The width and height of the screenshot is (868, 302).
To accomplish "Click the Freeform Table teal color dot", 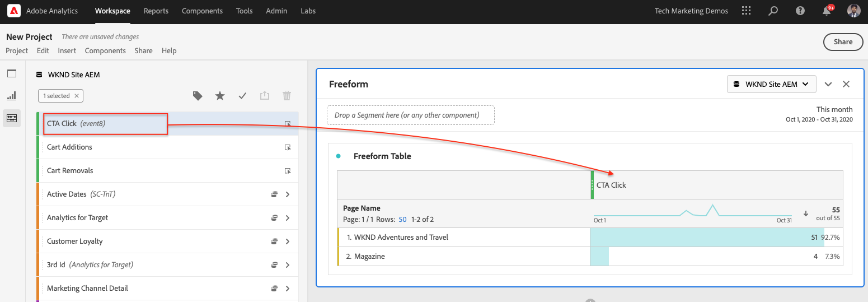I will 338,156.
